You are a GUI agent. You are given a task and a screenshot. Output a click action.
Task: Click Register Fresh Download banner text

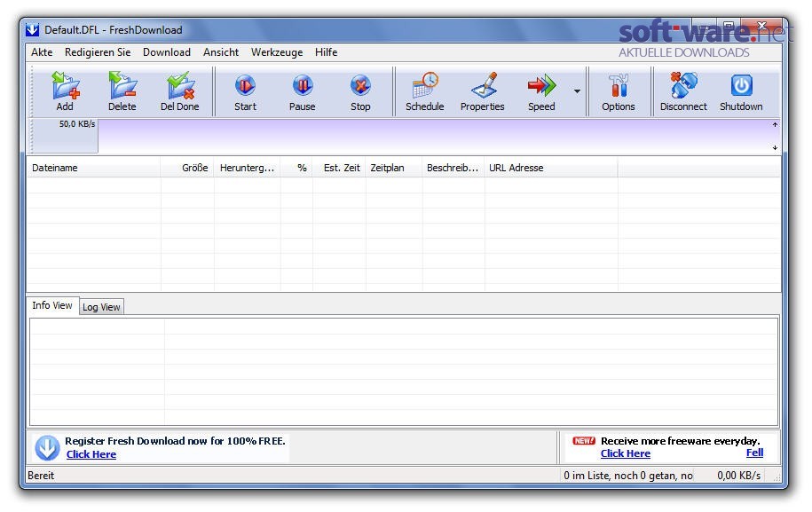pyautogui.click(x=175, y=440)
